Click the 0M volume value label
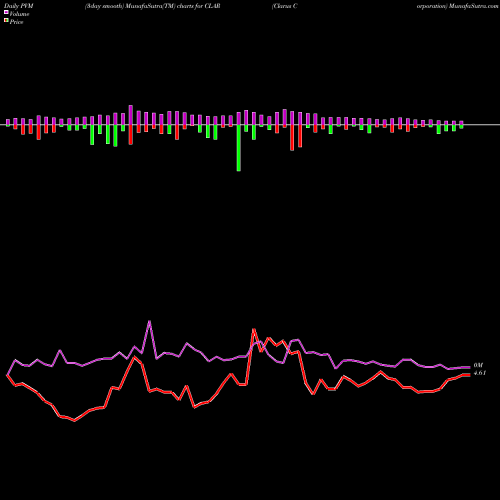Viewport: 500px width, 500px height. [x=478, y=365]
